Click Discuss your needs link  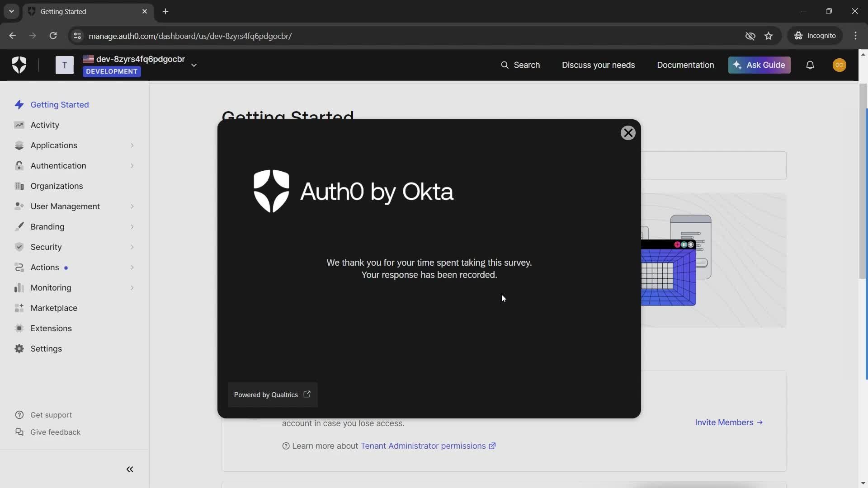(x=598, y=65)
